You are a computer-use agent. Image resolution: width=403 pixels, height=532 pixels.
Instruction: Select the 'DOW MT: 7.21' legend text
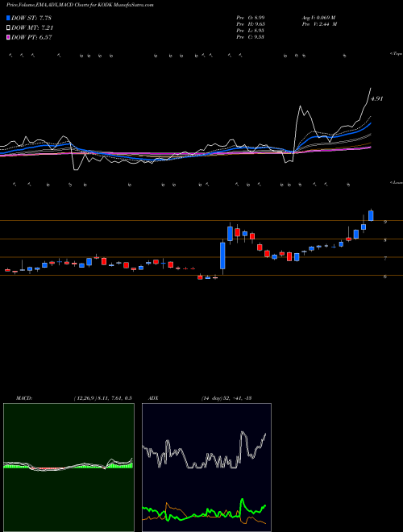pos(32,28)
